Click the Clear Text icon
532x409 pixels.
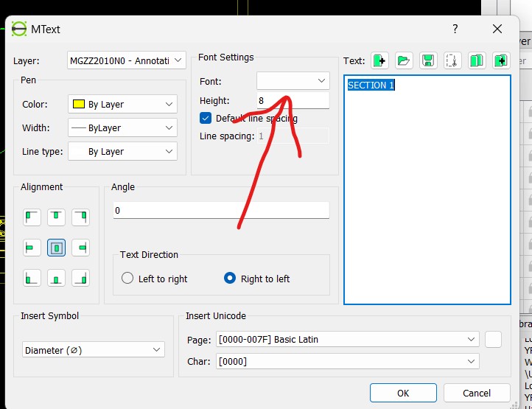coord(379,60)
